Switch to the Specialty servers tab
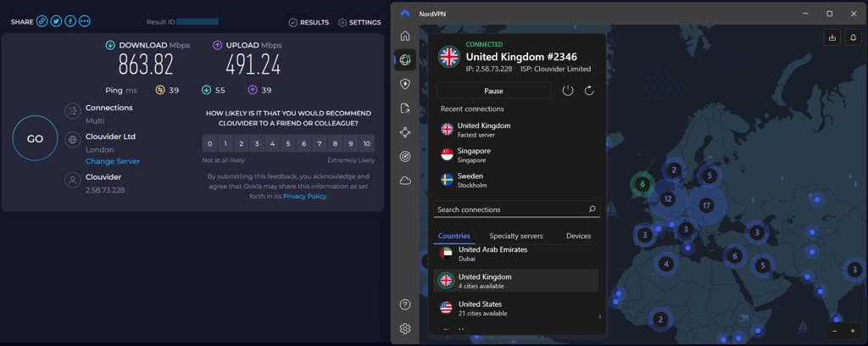Screen dimensions: 868x346 516,236
